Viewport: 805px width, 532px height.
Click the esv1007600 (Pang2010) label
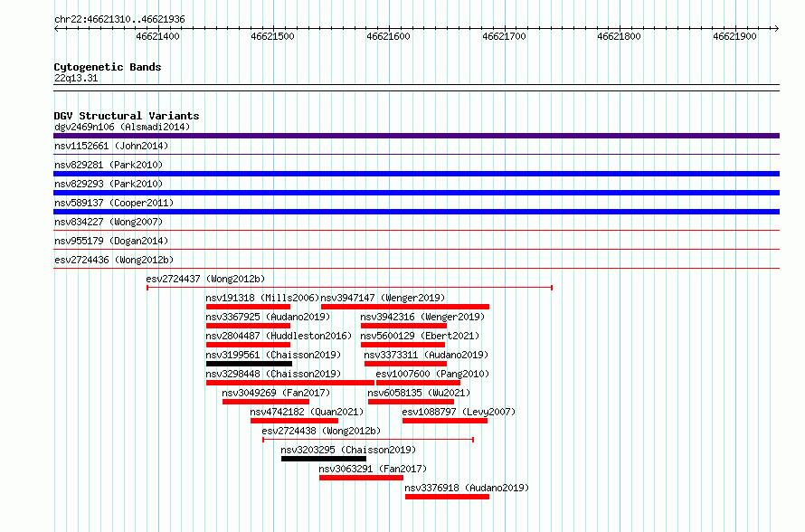(432, 374)
